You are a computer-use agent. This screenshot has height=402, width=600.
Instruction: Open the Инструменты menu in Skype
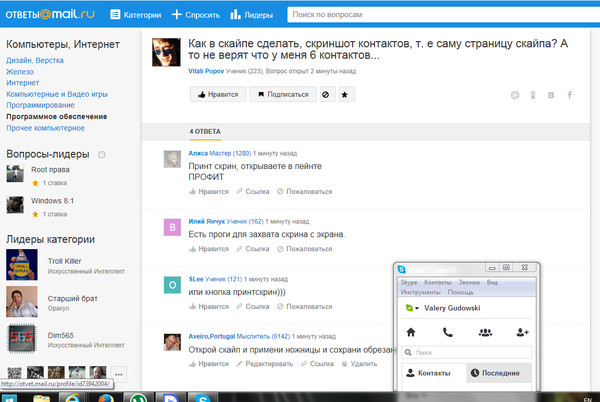[x=421, y=292]
